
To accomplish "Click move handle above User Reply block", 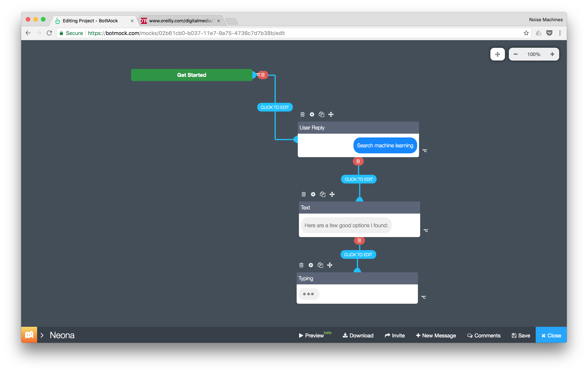I will coord(331,114).
